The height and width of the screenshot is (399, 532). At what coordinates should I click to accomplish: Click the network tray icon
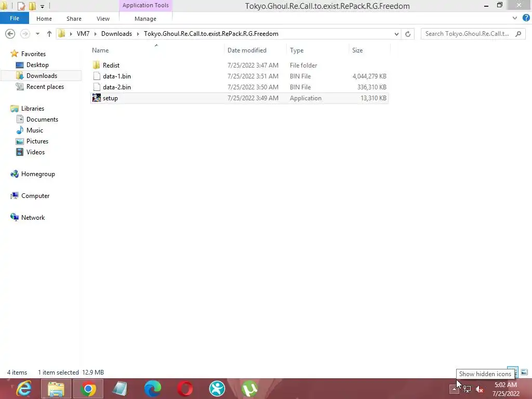tap(467, 389)
